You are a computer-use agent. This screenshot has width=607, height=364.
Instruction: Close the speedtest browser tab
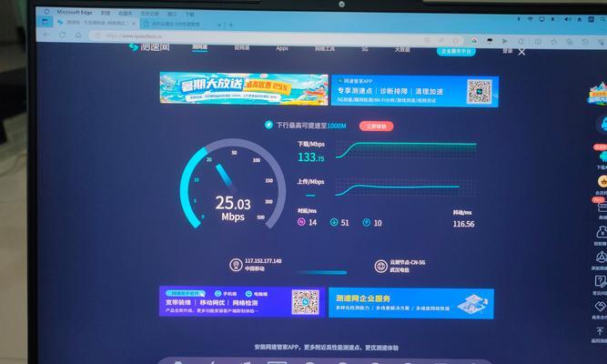tap(135, 24)
